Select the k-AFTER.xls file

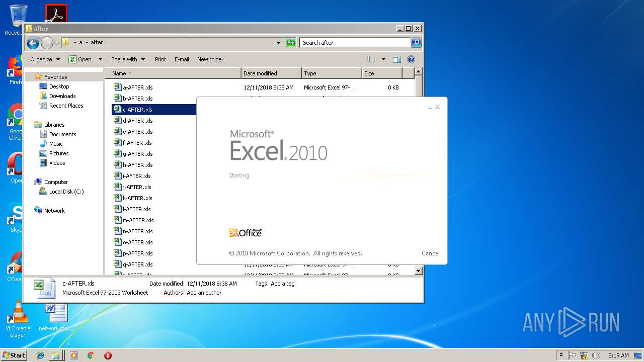click(137, 198)
